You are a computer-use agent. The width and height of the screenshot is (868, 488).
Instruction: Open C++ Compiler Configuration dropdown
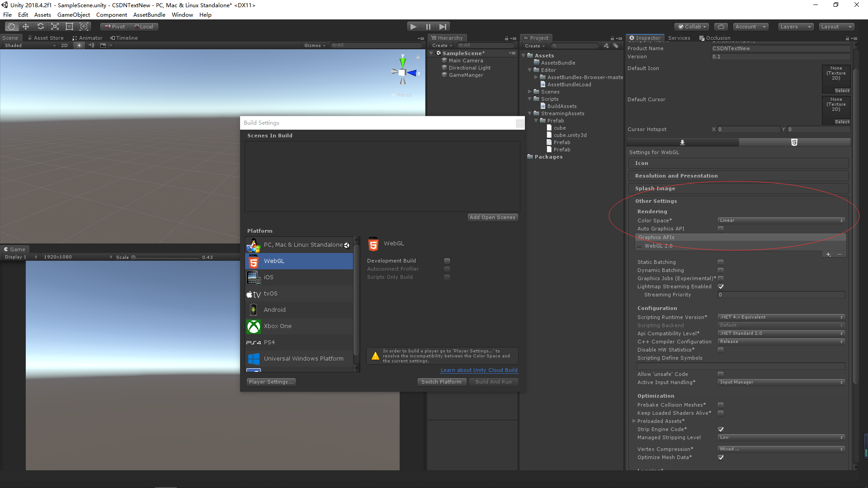pyautogui.click(x=781, y=342)
